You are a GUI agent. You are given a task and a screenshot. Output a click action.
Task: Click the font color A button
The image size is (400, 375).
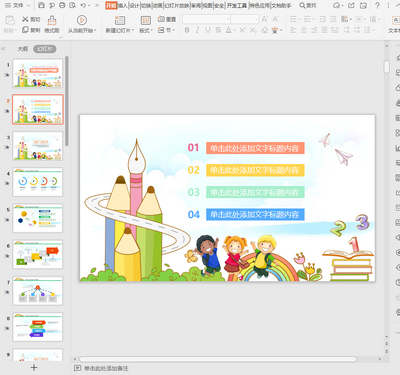(228, 30)
